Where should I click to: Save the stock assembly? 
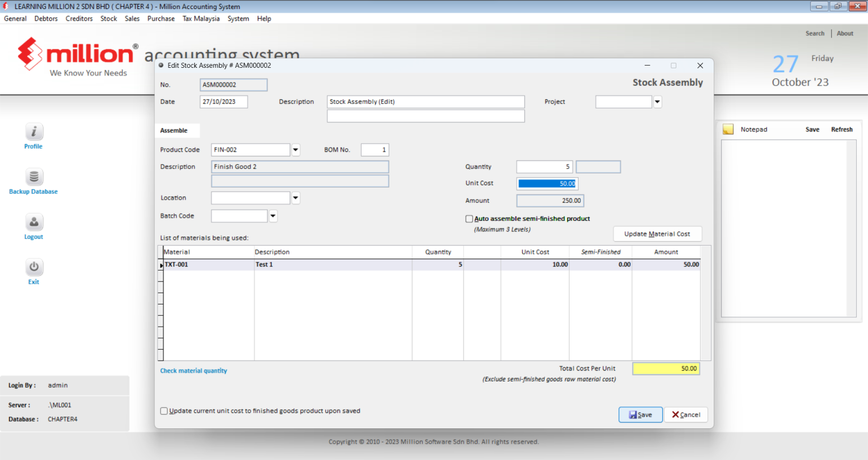click(640, 415)
